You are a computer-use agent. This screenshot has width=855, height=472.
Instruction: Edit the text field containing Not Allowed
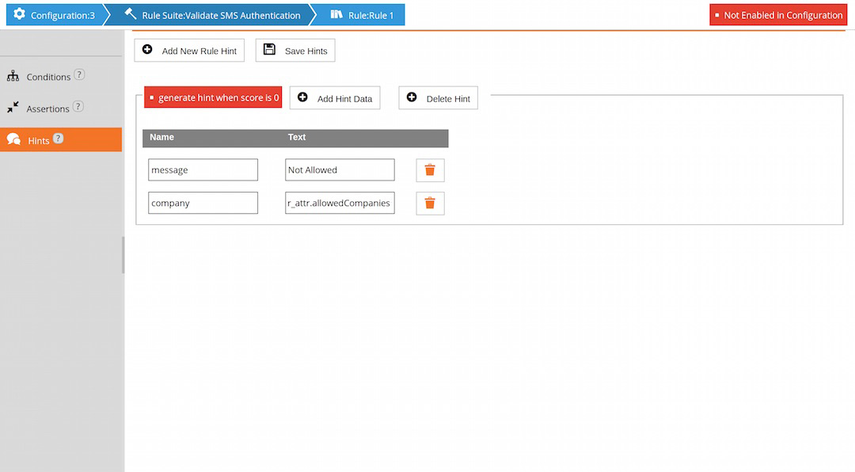(x=340, y=170)
